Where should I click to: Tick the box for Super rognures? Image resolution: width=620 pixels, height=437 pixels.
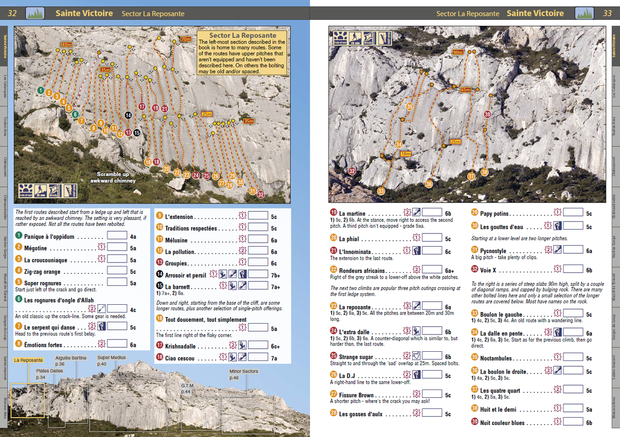coord(117,282)
